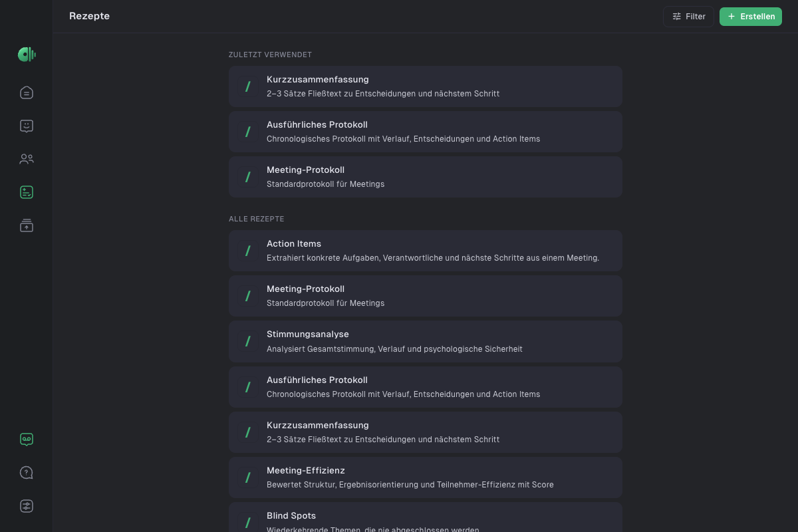
Task: Open the people contacts sidebar icon
Action: [27, 159]
